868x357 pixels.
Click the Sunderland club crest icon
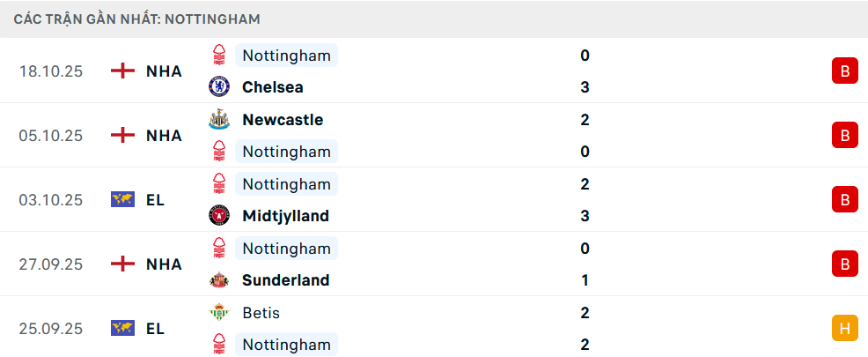(219, 280)
